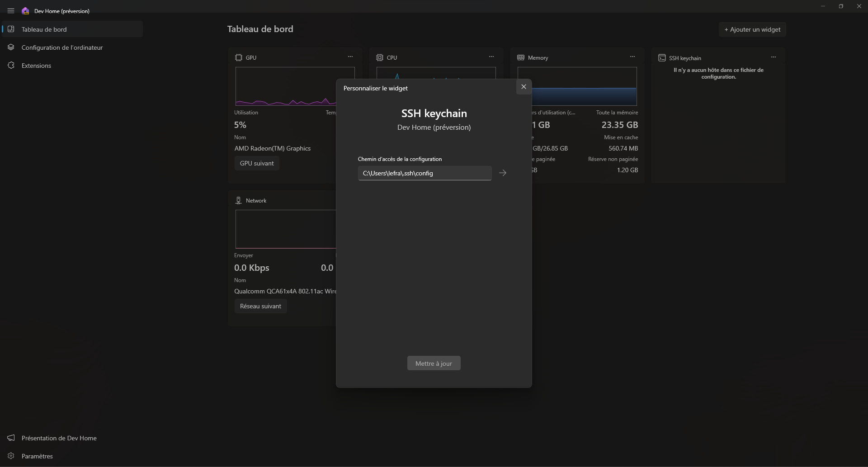The image size is (868, 467).
Task: Click the CPU widget header icon
Action: (x=380, y=57)
